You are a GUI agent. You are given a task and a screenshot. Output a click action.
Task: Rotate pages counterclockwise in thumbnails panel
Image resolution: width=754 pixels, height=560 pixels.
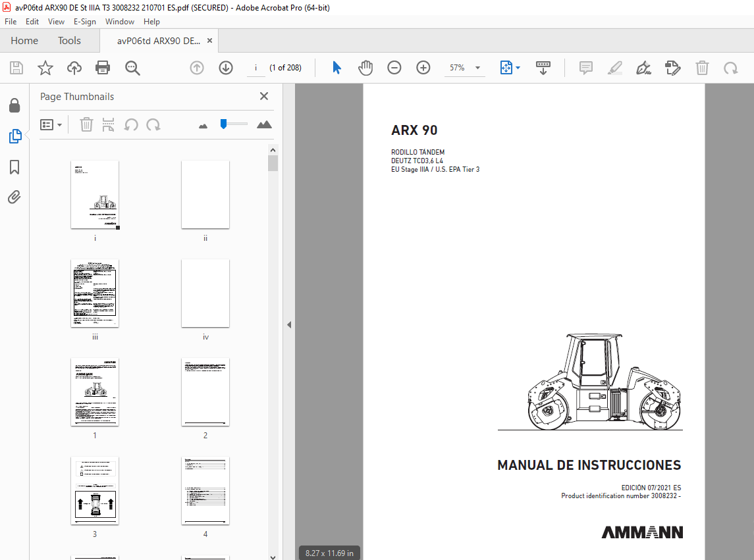coord(131,125)
